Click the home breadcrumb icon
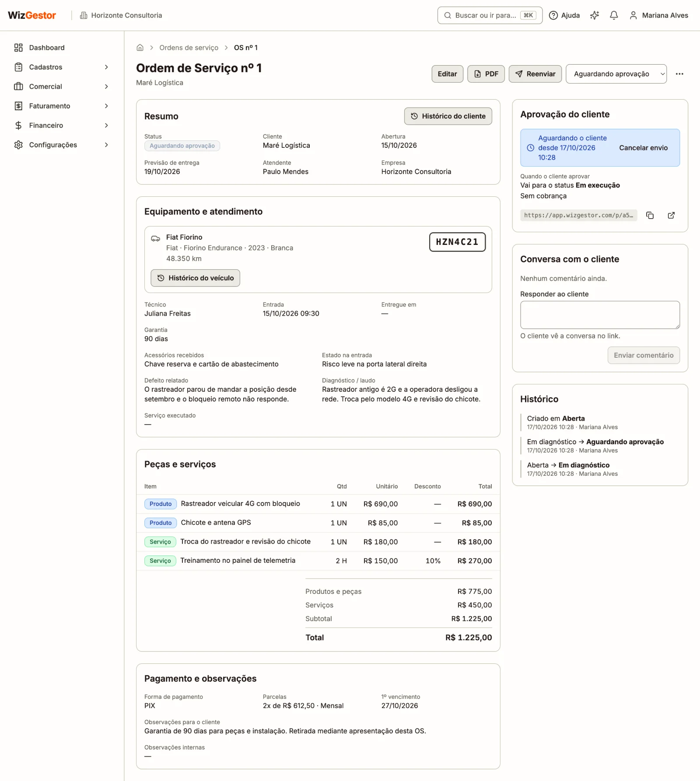The width and height of the screenshot is (700, 781). (140, 48)
